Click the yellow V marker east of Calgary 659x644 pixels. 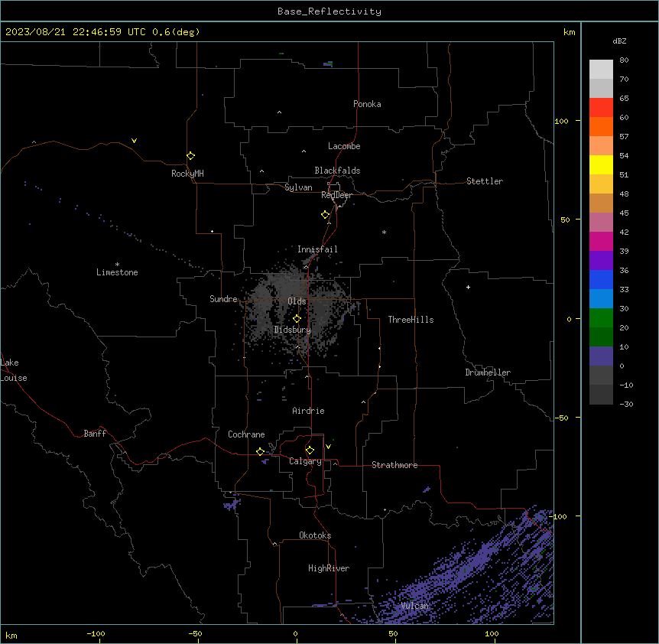pos(328,447)
